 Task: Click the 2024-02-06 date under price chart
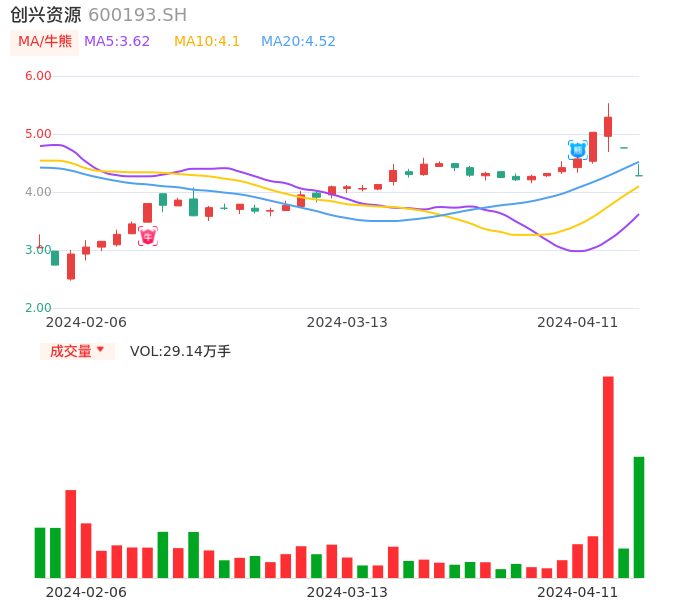[x=86, y=322]
